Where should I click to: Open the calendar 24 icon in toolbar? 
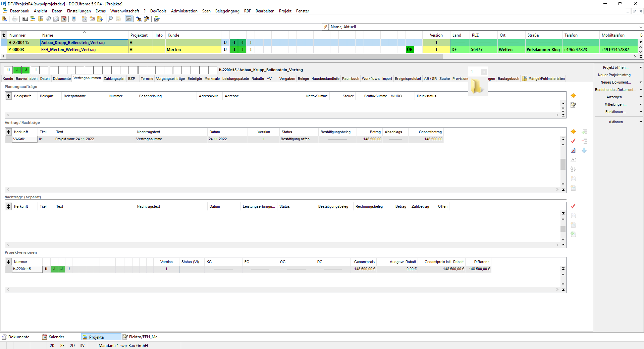[x=64, y=19]
